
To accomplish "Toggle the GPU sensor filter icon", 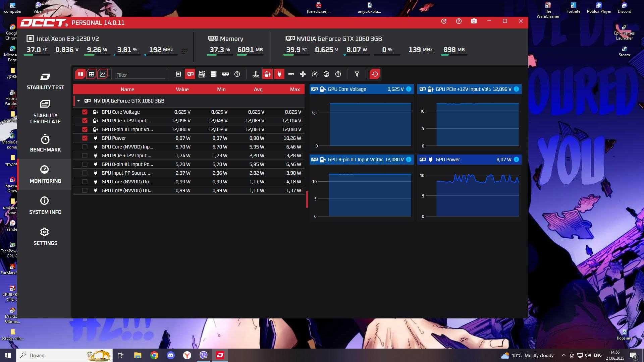I will (190, 74).
